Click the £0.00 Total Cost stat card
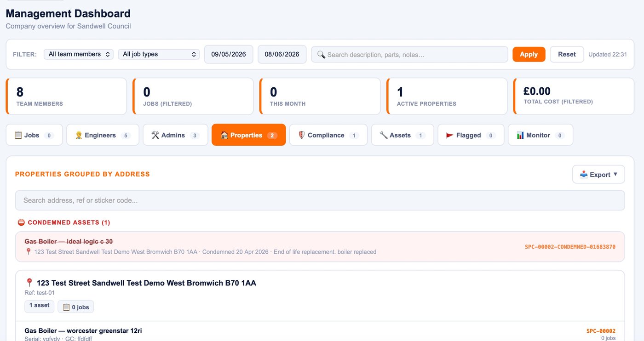 [x=574, y=96]
